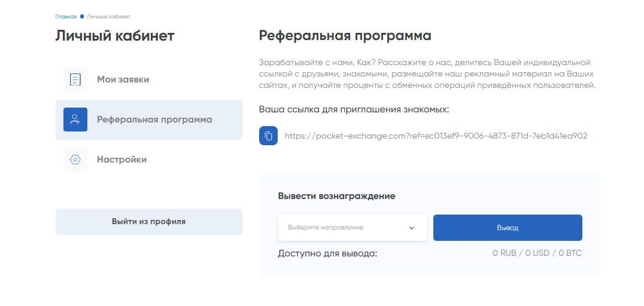
Task: Click the Личный кабинет breadcrumb item
Action: pyautogui.click(x=108, y=16)
